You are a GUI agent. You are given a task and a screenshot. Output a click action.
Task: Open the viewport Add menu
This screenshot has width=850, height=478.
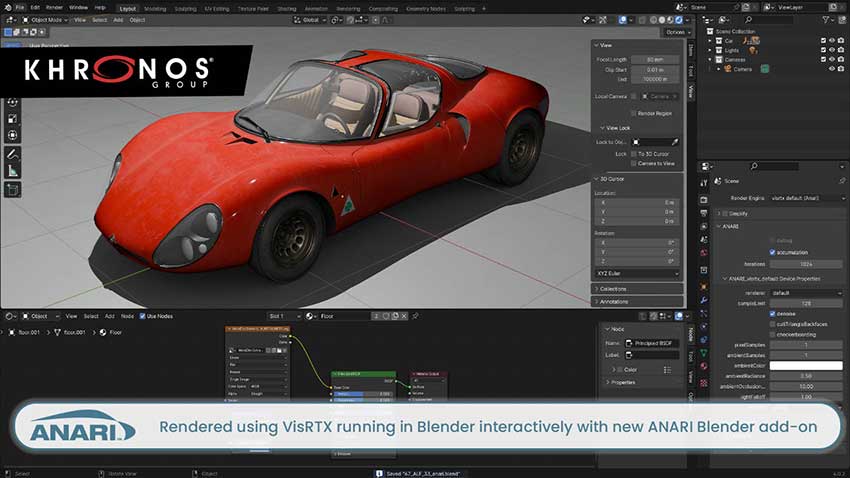(118, 19)
